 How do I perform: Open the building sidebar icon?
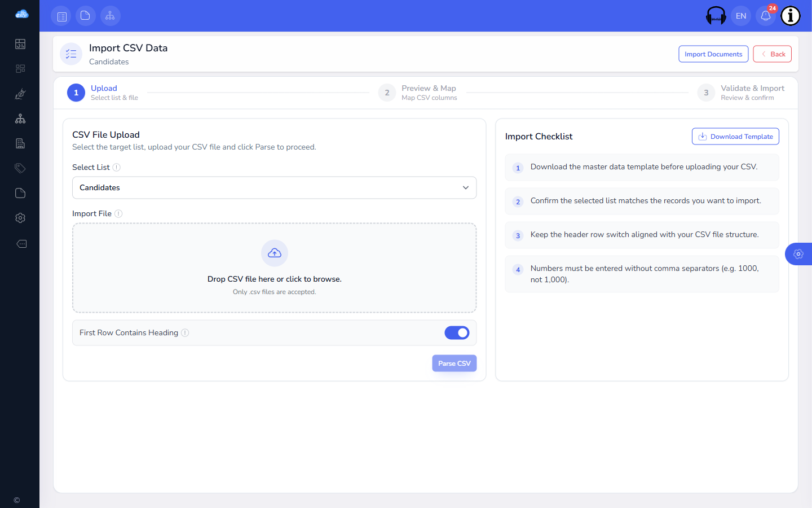point(20,143)
